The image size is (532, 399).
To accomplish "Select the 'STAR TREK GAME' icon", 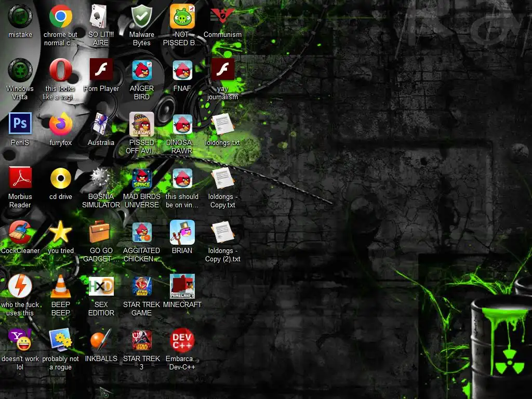I will (x=141, y=286).
